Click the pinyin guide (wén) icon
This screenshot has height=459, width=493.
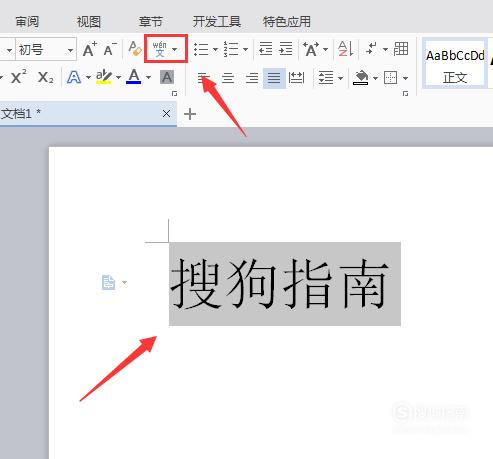[160, 49]
